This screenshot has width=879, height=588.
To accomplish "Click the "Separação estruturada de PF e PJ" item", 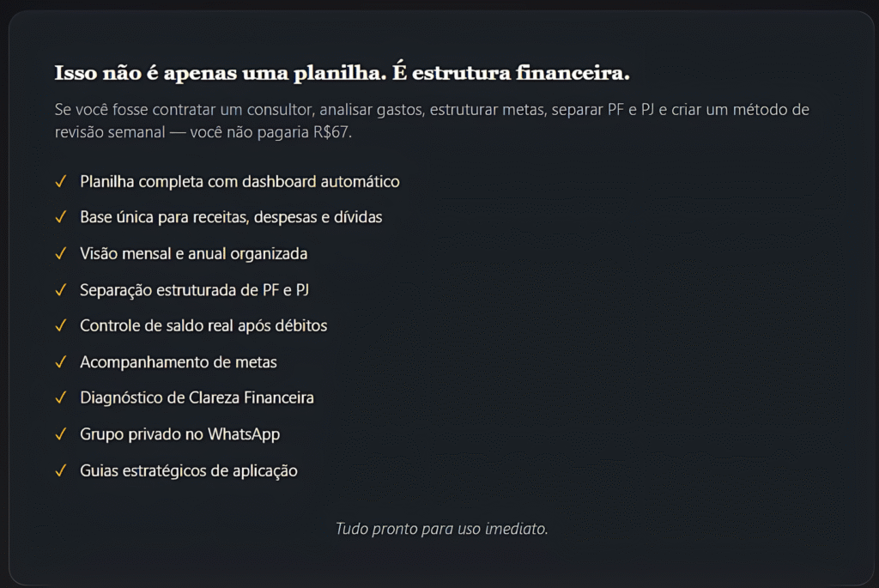I will 194,290.
